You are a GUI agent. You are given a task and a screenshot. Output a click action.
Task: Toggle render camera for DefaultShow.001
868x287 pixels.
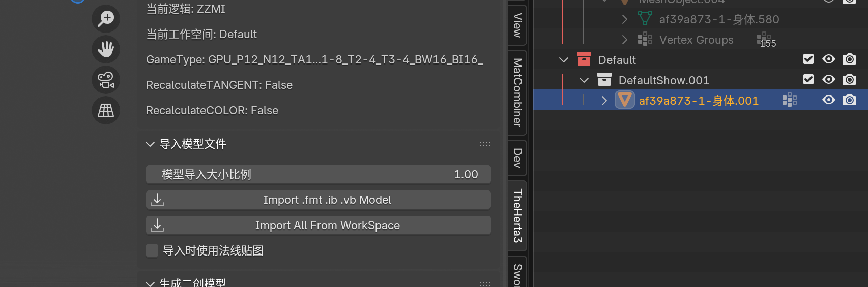[849, 80]
